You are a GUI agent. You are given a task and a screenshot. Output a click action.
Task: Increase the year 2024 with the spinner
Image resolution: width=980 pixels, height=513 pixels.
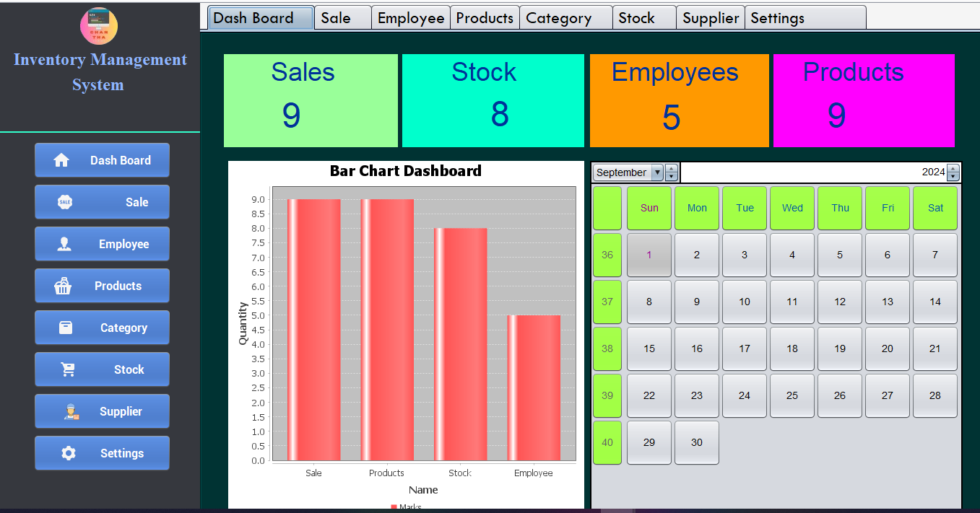click(952, 168)
